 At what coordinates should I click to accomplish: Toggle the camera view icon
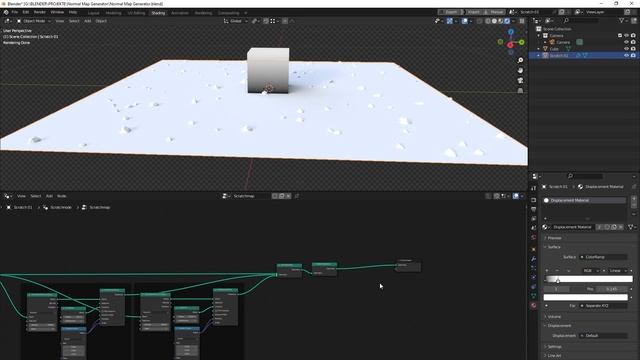(520, 80)
